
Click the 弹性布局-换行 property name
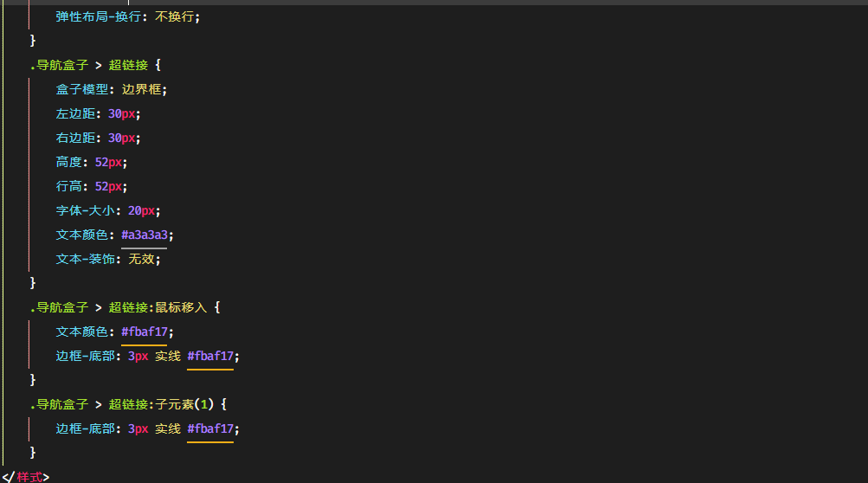pyautogui.click(x=99, y=16)
